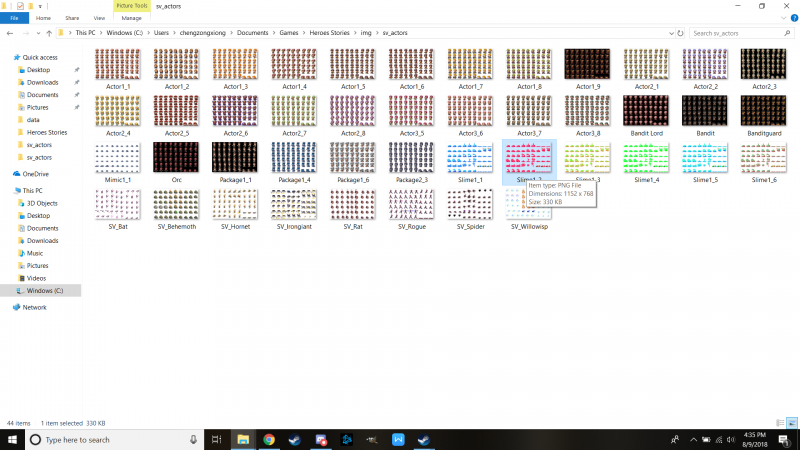This screenshot has height=450, width=800.
Task: Click the Back navigation arrow
Action: [x=10, y=33]
